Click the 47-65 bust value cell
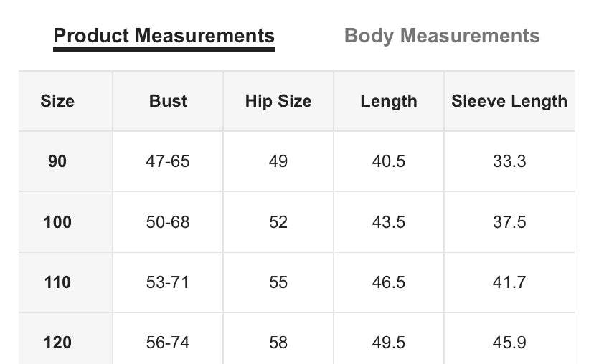 [x=168, y=161]
